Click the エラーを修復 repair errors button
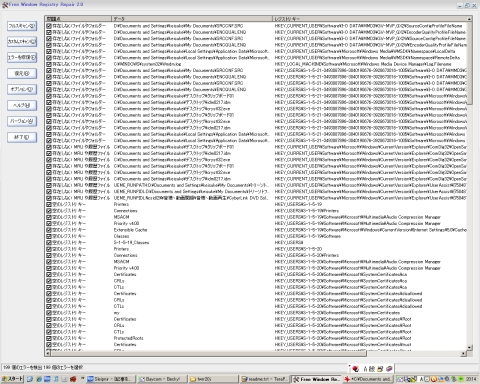The width and height of the screenshot is (480, 384). coord(22,57)
